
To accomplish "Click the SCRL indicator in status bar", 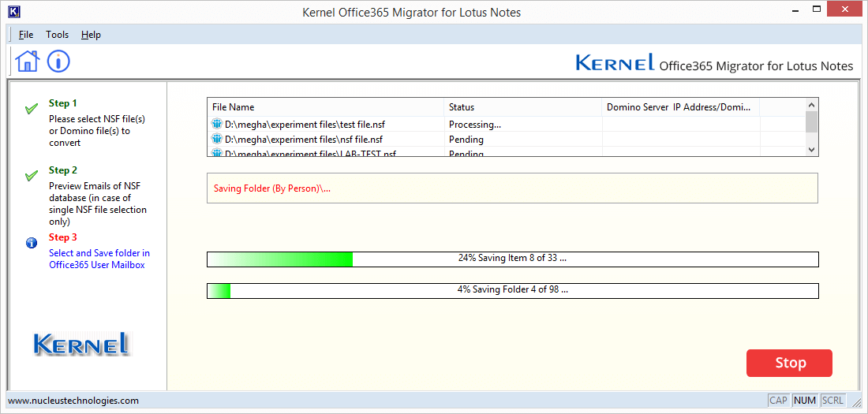I will point(832,400).
